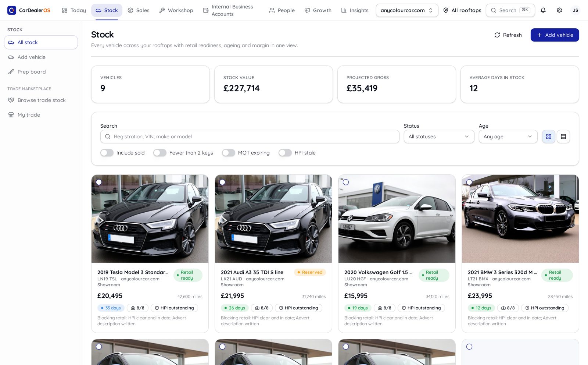The width and height of the screenshot is (588, 365).
Task: Switch to the Workshop tab
Action: coord(176,10)
